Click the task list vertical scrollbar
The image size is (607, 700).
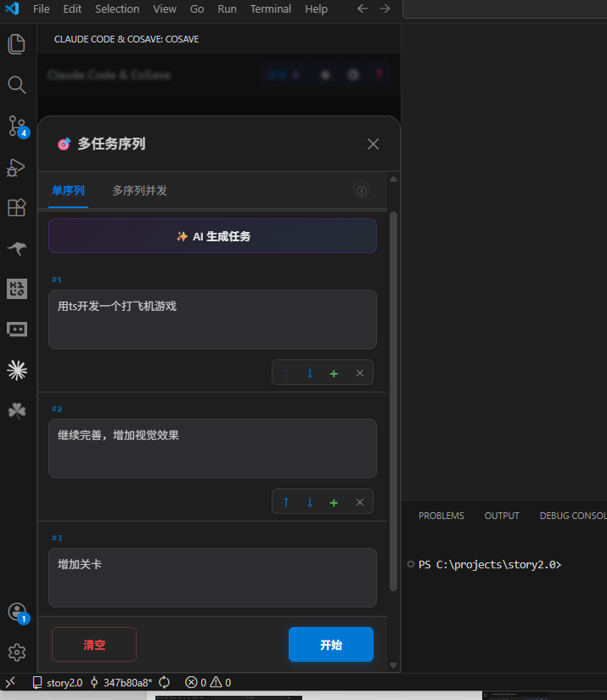click(393, 399)
